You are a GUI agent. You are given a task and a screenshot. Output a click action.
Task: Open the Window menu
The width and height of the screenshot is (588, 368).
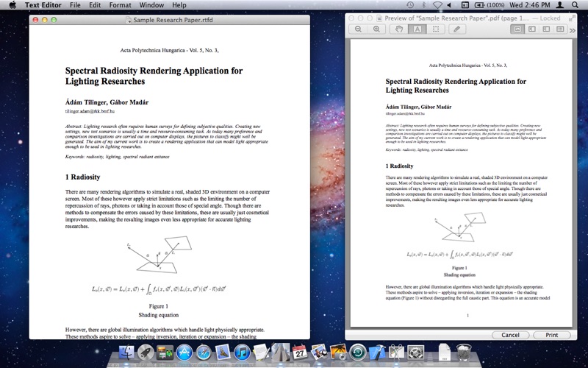tap(151, 5)
